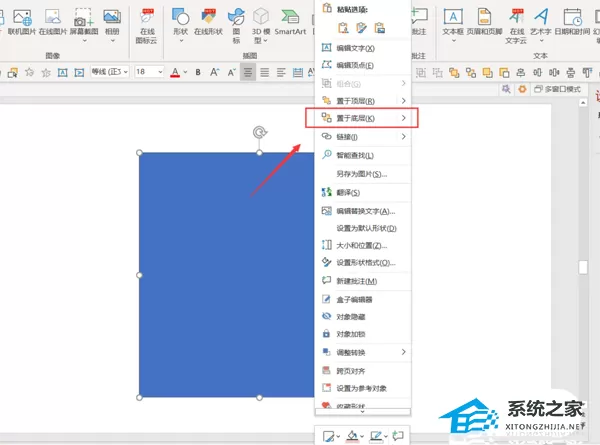Open the font name 等线 dropdown

(109, 72)
